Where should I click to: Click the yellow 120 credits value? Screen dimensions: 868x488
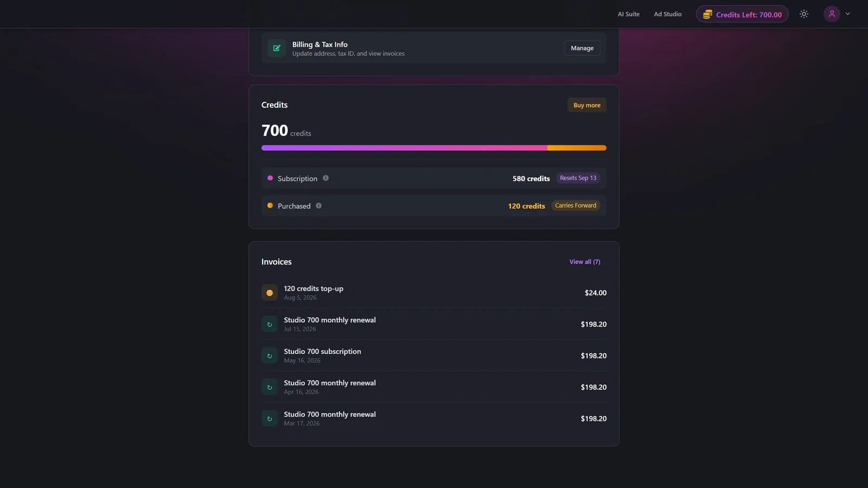click(x=526, y=206)
